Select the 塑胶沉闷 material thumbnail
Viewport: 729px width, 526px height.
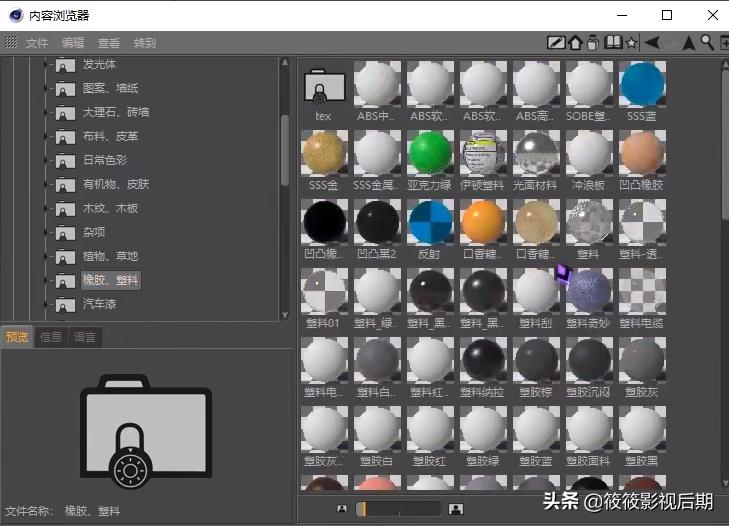coord(589,360)
